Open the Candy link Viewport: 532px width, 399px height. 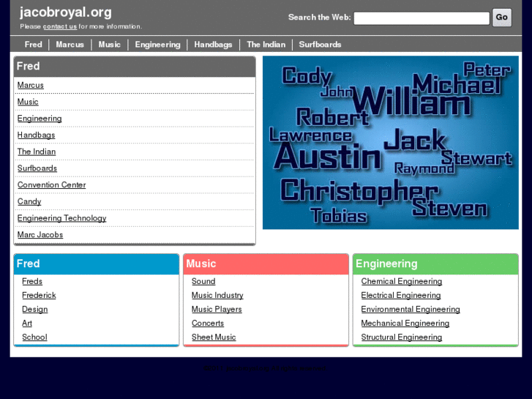point(29,202)
